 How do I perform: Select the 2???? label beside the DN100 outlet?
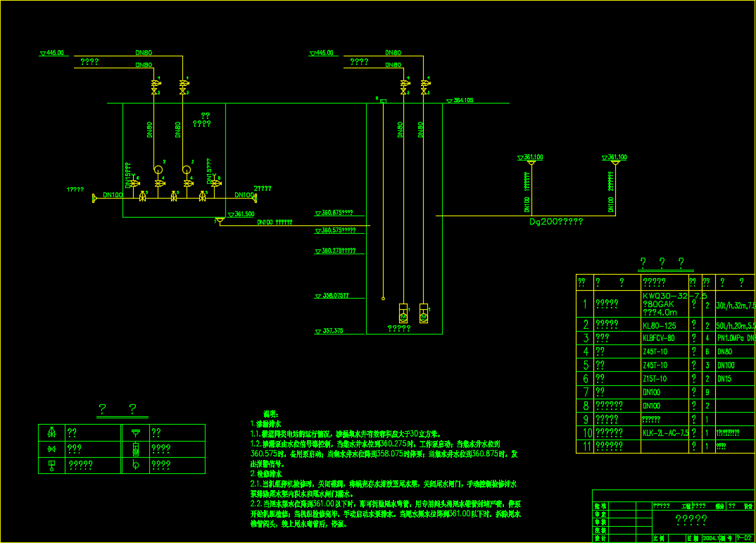[x=263, y=189]
